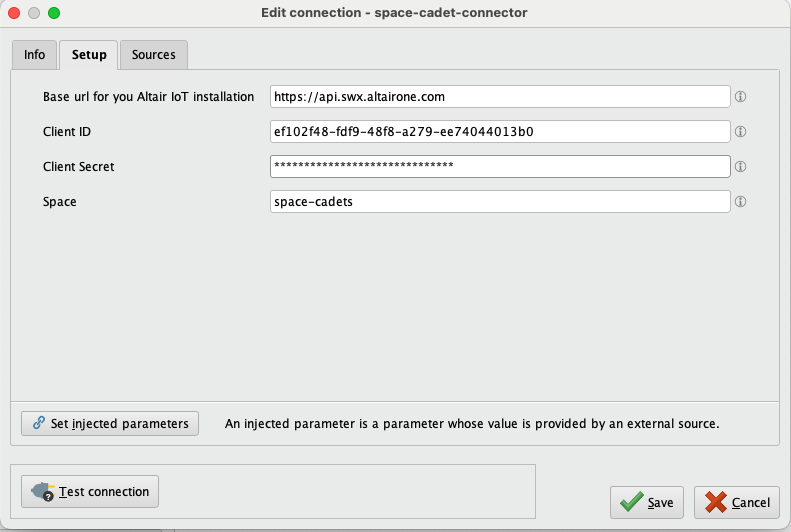Screen dimensions: 791x532
Task: Click info icon beside Base url field
Action: click(741, 97)
